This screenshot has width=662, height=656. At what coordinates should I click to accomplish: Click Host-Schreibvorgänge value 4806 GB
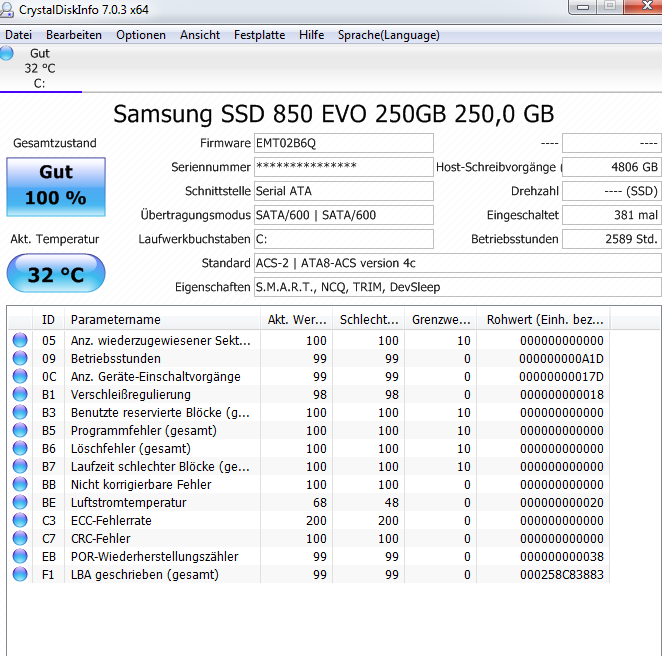pyautogui.click(x=612, y=167)
